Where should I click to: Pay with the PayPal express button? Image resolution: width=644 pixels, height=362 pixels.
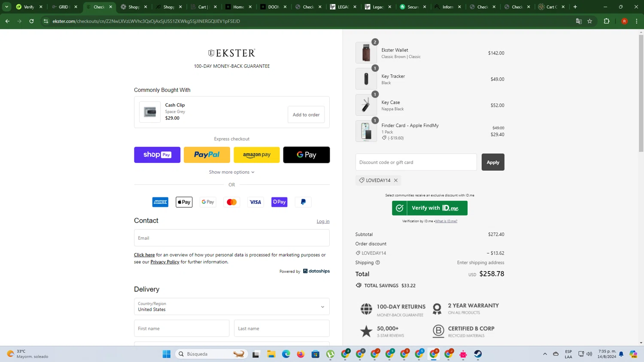click(x=207, y=155)
